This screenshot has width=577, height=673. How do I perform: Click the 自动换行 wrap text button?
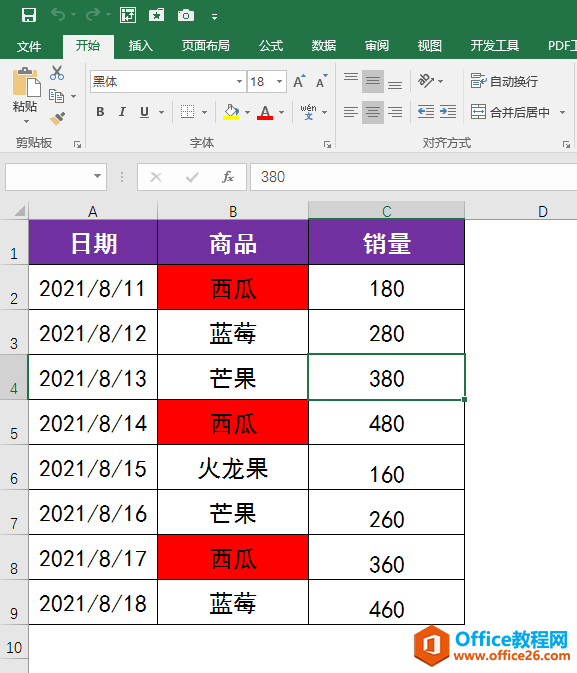[x=504, y=81]
